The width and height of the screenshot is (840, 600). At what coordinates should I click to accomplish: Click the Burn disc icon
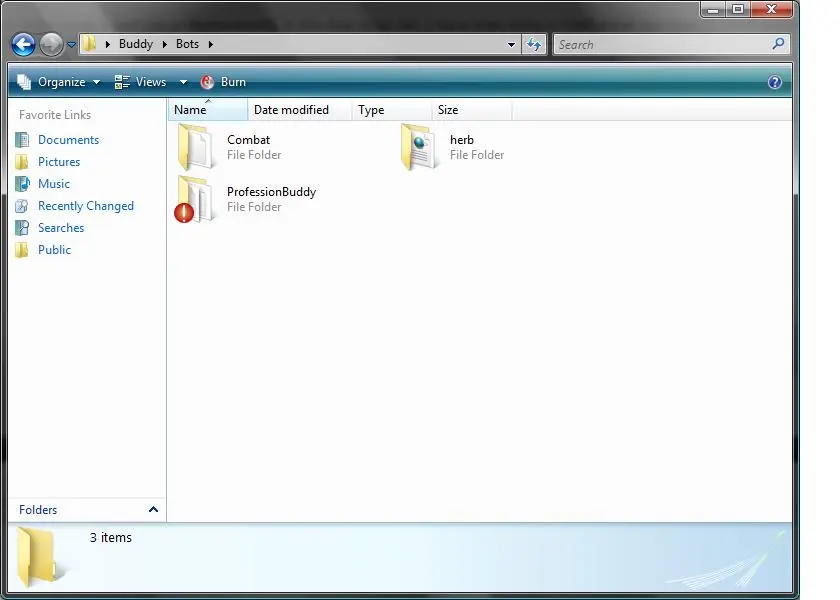(x=207, y=82)
